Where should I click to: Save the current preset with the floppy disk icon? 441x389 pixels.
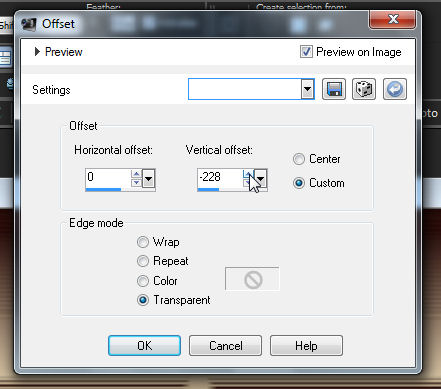pyautogui.click(x=334, y=89)
